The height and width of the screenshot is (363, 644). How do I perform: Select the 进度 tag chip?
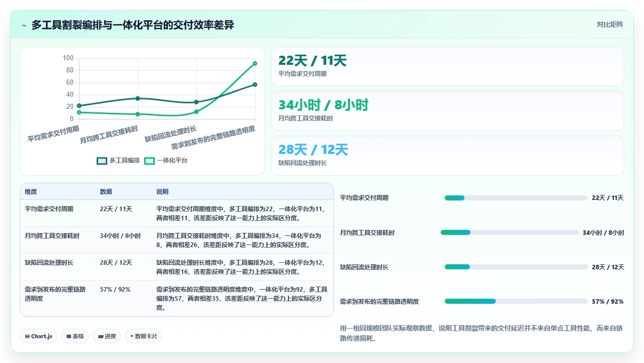pos(107,336)
